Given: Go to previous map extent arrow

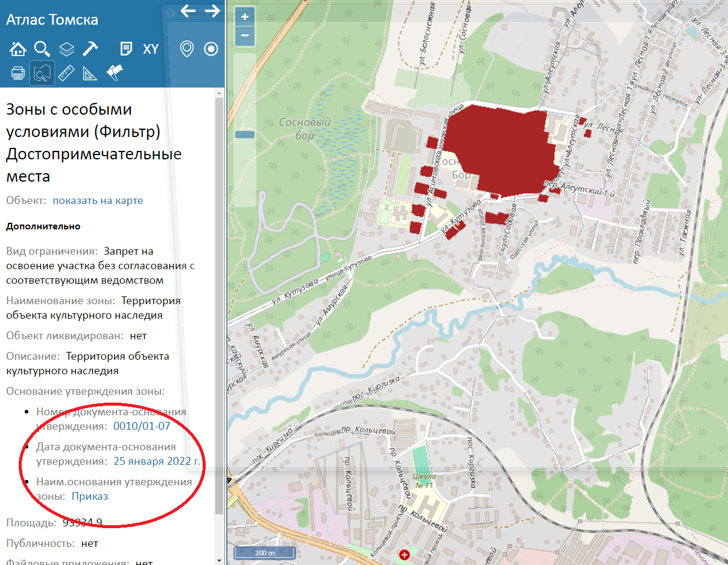Looking at the screenshot, I should coord(188,11).
